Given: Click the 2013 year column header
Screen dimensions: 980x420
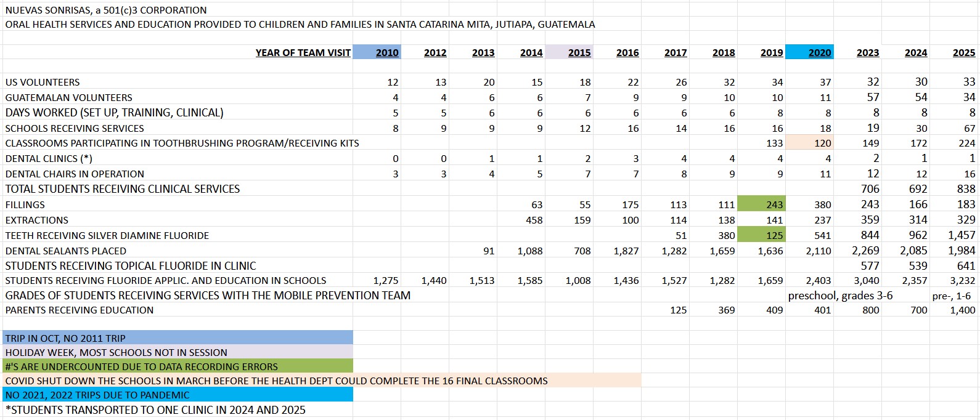Looking at the screenshot, I should pyautogui.click(x=483, y=53).
